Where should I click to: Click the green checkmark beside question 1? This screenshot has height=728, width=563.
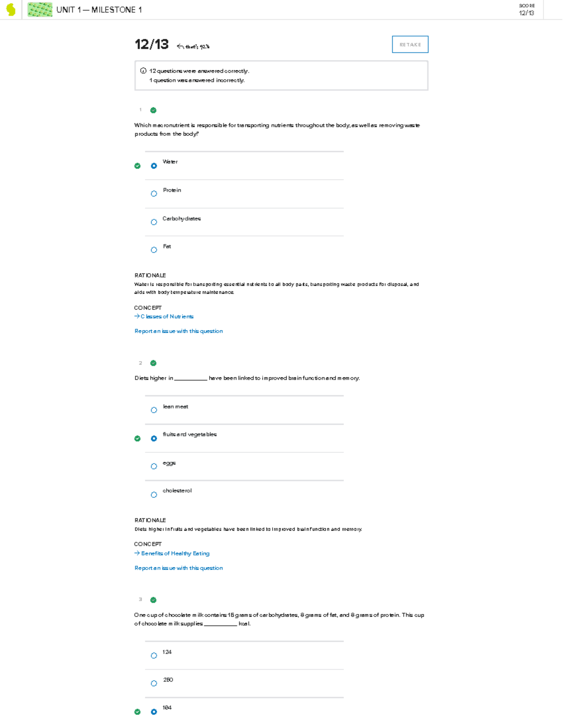point(152,110)
